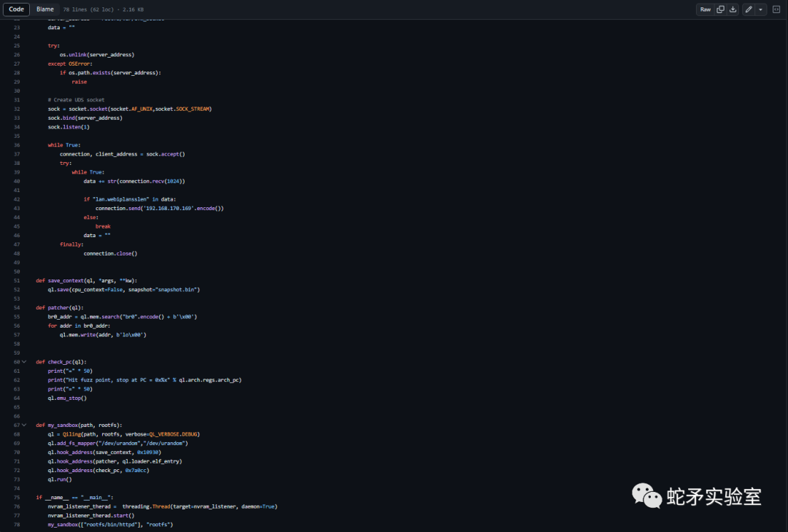
Task: Click line number 51 beside save_context
Action: click(16, 280)
